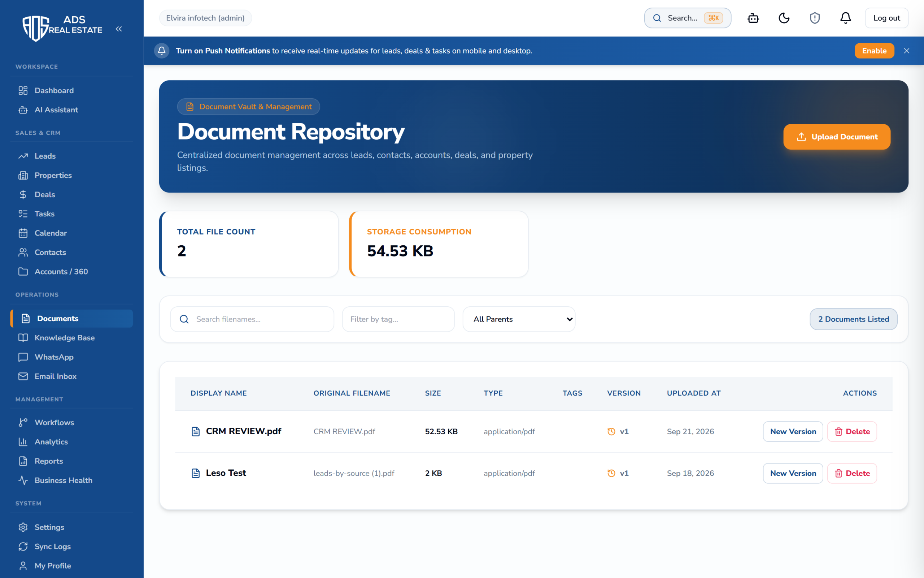This screenshot has height=578, width=924.
Task: Click the file icon beside CRM REVIEW.pdf
Action: pyautogui.click(x=196, y=432)
